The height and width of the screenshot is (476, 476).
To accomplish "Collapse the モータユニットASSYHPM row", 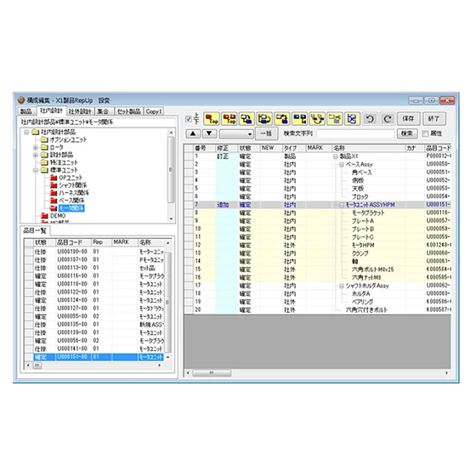I will (x=342, y=205).
